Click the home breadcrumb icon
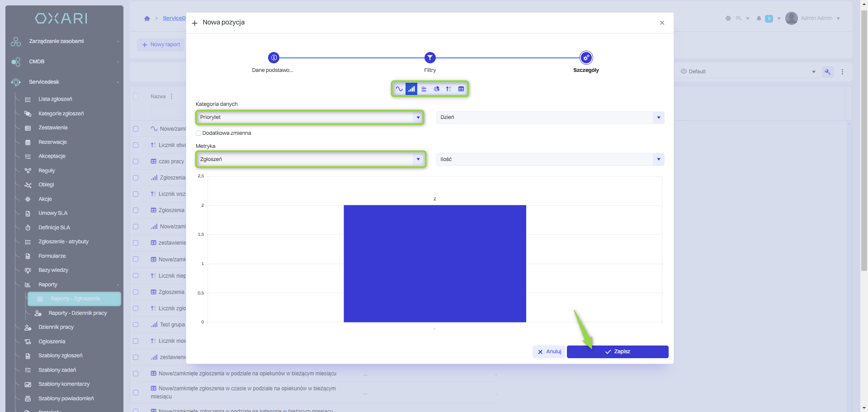 (147, 19)
